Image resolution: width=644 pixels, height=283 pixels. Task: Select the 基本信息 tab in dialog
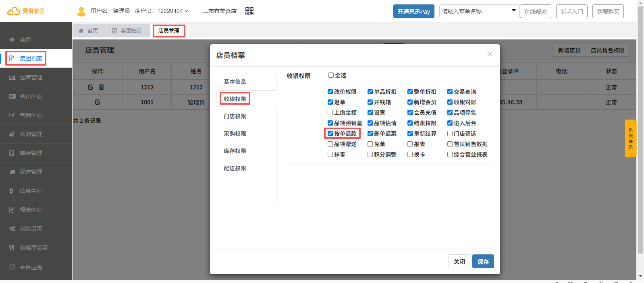click(x=235, y=82)
